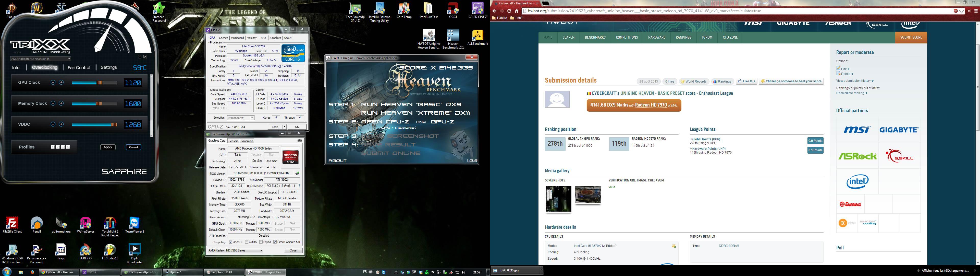980x276 pixels.
Task: Open WampServer desktop icon
Action: tap(85, 225)
